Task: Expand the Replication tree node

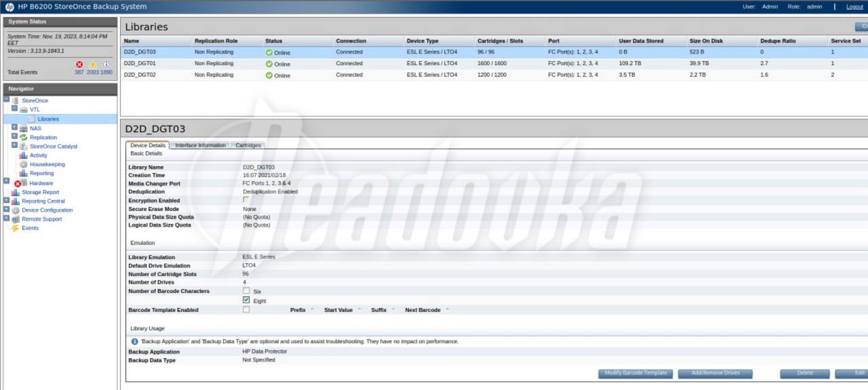Action: point(14,136)
